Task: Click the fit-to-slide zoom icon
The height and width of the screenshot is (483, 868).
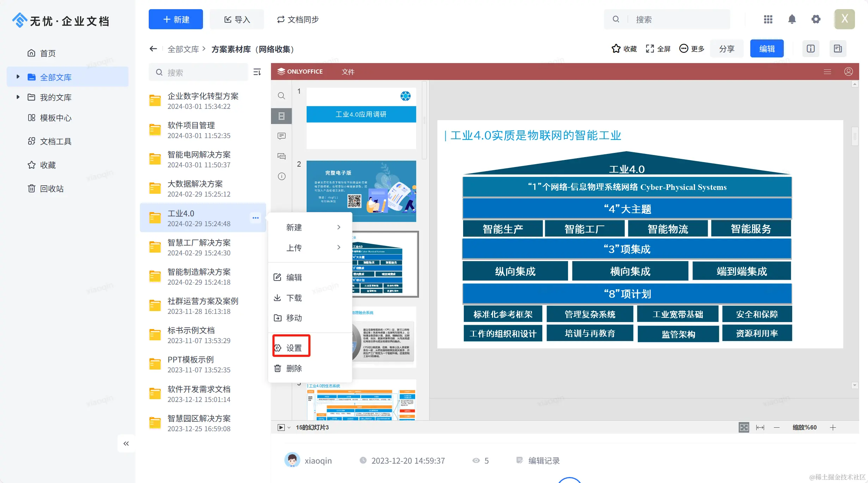Action: pyautogui.click(x=744, y=427)
